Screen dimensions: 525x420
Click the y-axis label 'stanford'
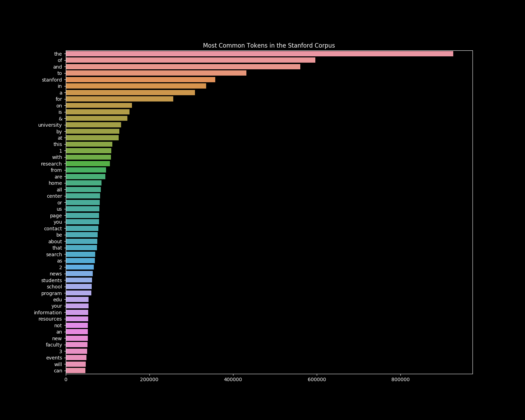coord(52,80)
